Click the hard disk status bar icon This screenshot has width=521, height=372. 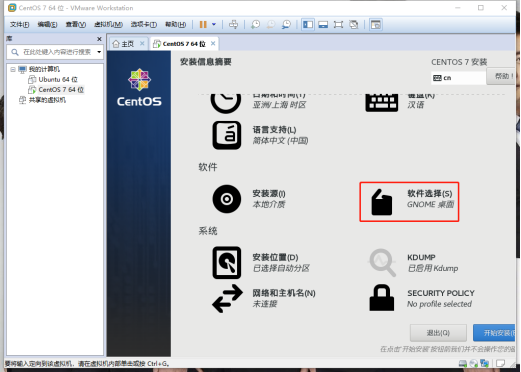click(x=463, y=363)
